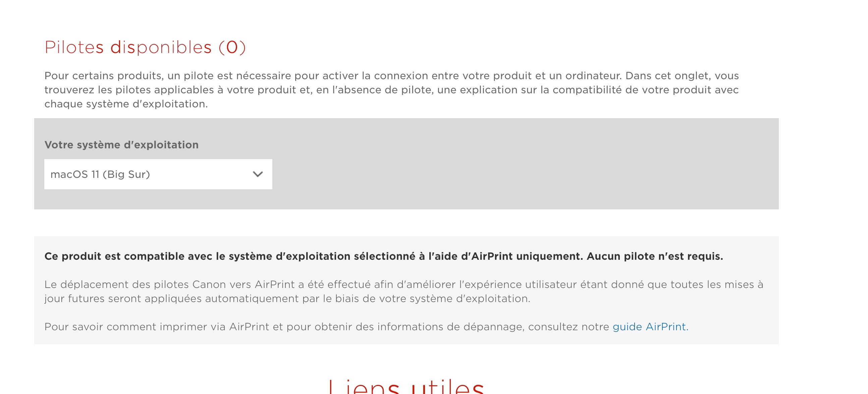Click the line starting "jour futures seront appliquées"
868x394 pixels.
[287, 299]
